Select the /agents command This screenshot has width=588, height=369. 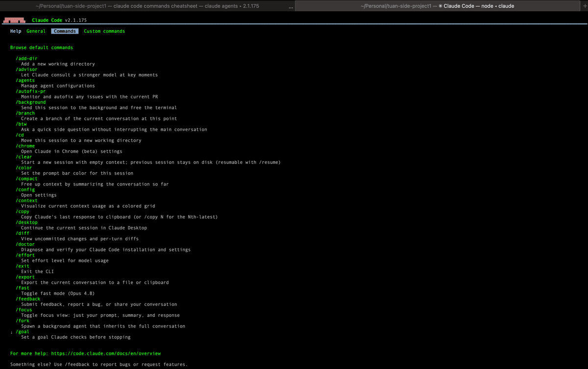25,80
